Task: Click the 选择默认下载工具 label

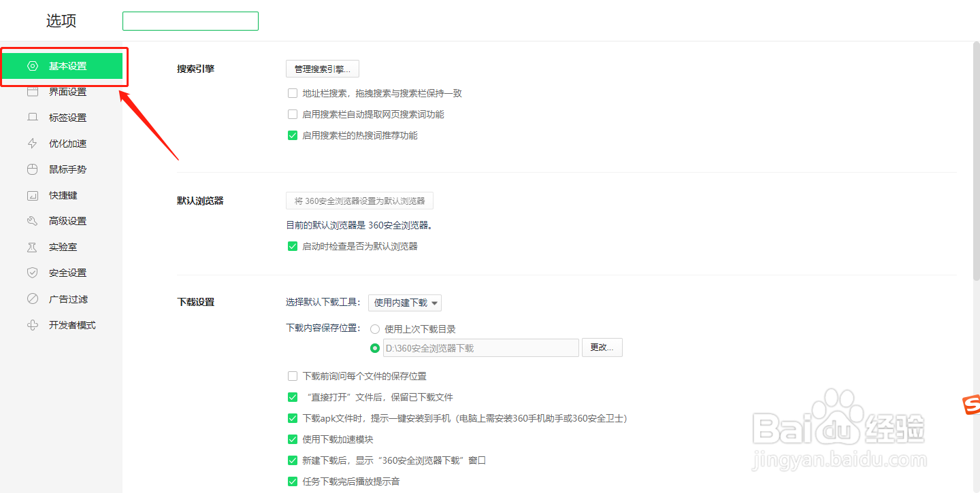Action: (x=323, y=302)
